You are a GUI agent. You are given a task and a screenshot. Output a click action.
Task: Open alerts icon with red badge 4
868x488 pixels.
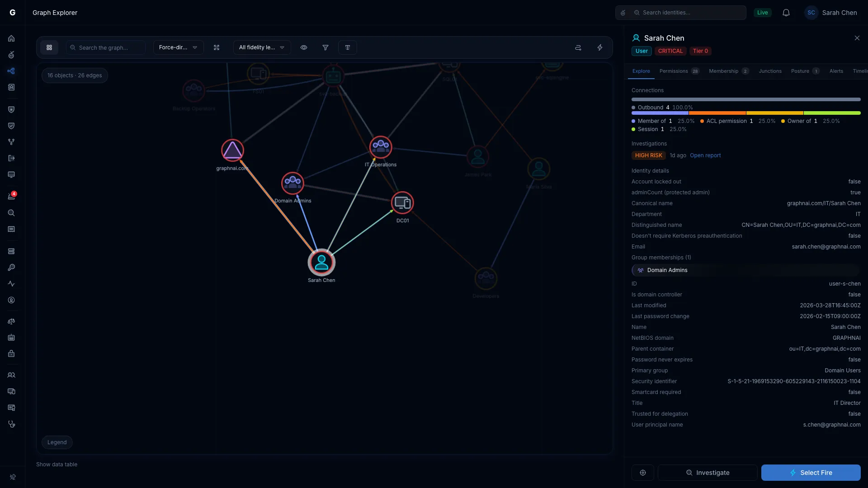11,196
